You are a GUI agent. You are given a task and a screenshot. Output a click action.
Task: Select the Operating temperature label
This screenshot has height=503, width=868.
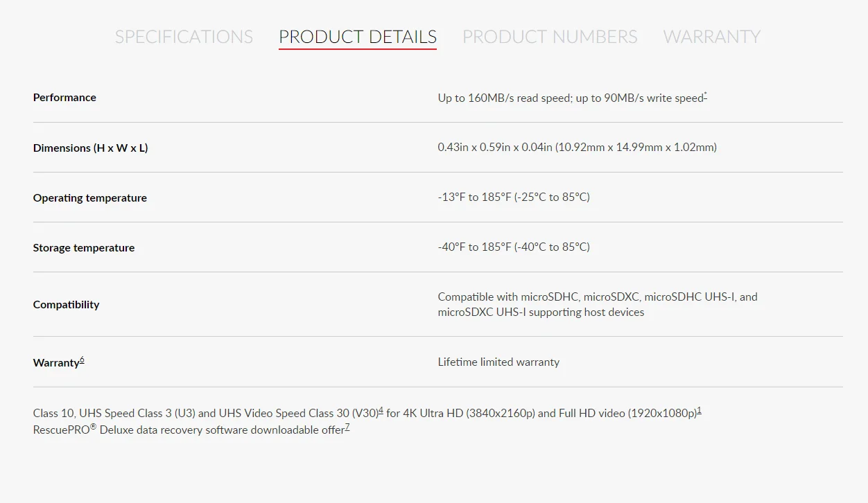tap(90, 197)
